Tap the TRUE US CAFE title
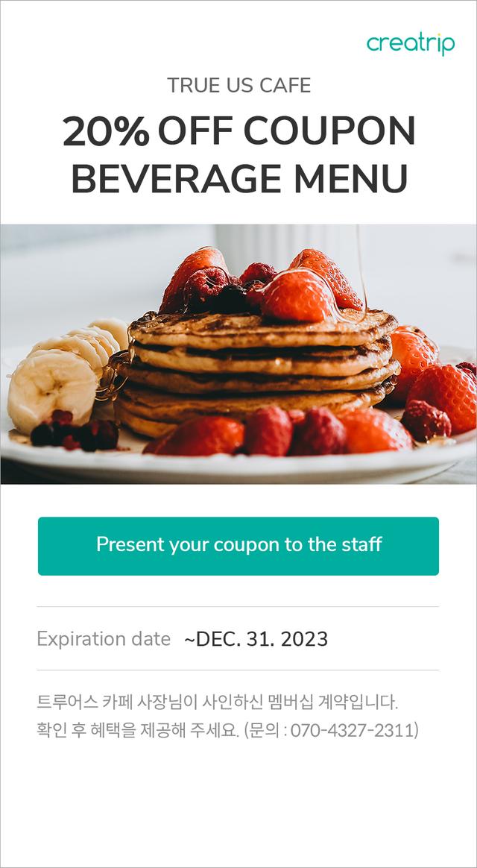 (238, 85)
